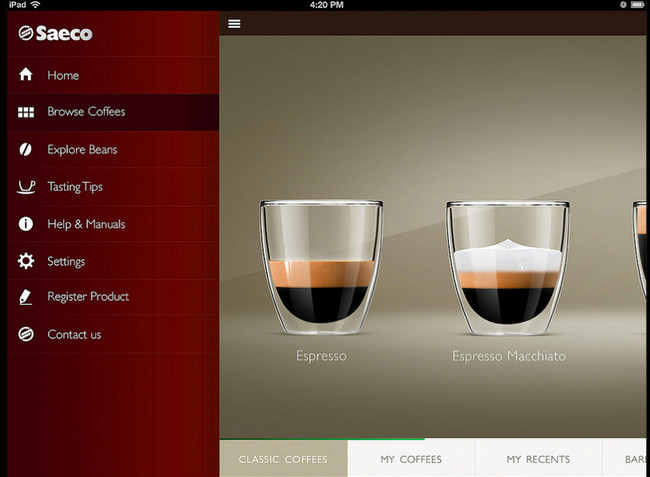Go to Tasting Tips
Image resolution: width=650 pixels, height=477 pixels.
pyautogui.click(x=113, y=187)
